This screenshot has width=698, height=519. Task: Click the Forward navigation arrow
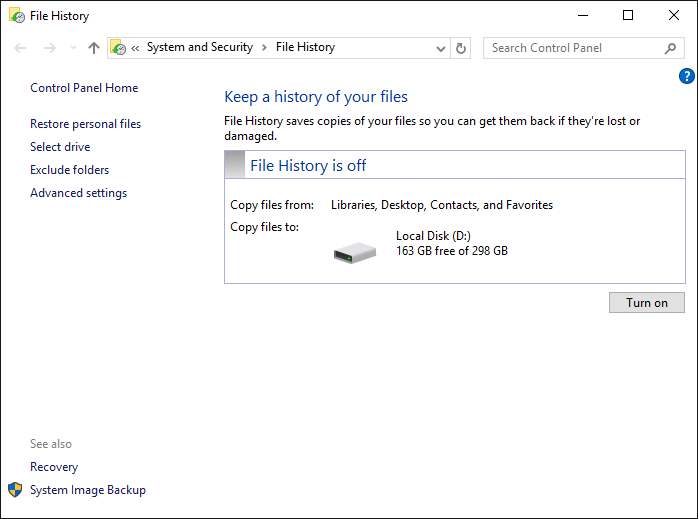pyautogui.click(x=49, y=48)
